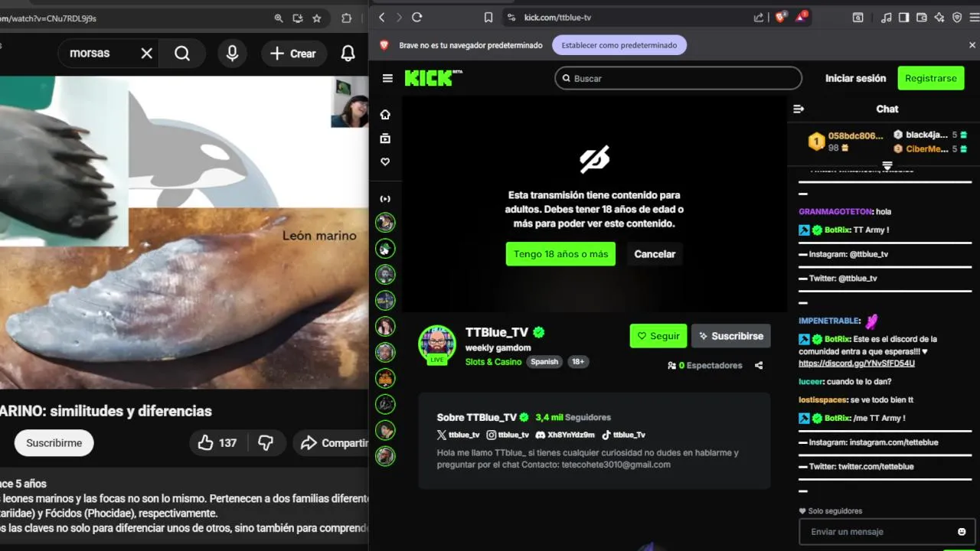Like the YouTube video with 137 likes
980x551 pixels.
click(217, 443)
